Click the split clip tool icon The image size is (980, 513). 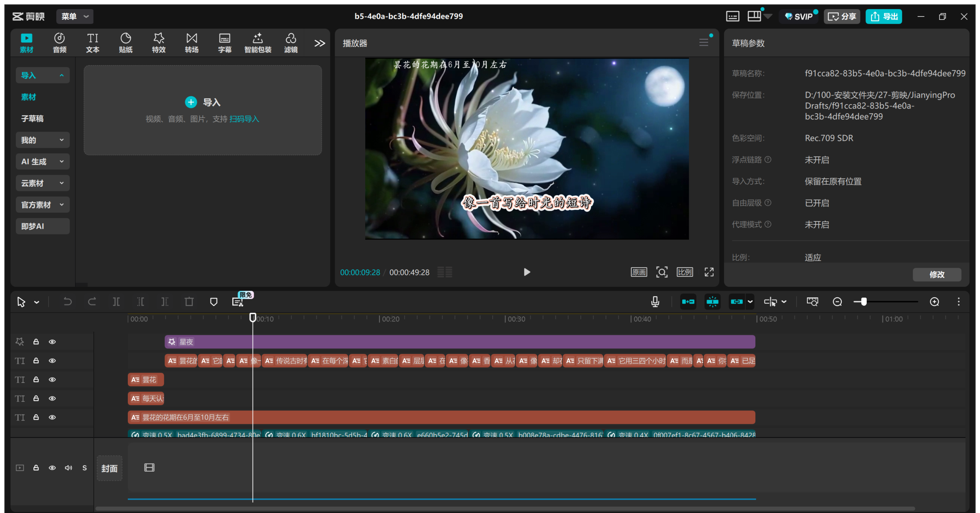click(116, 302)
